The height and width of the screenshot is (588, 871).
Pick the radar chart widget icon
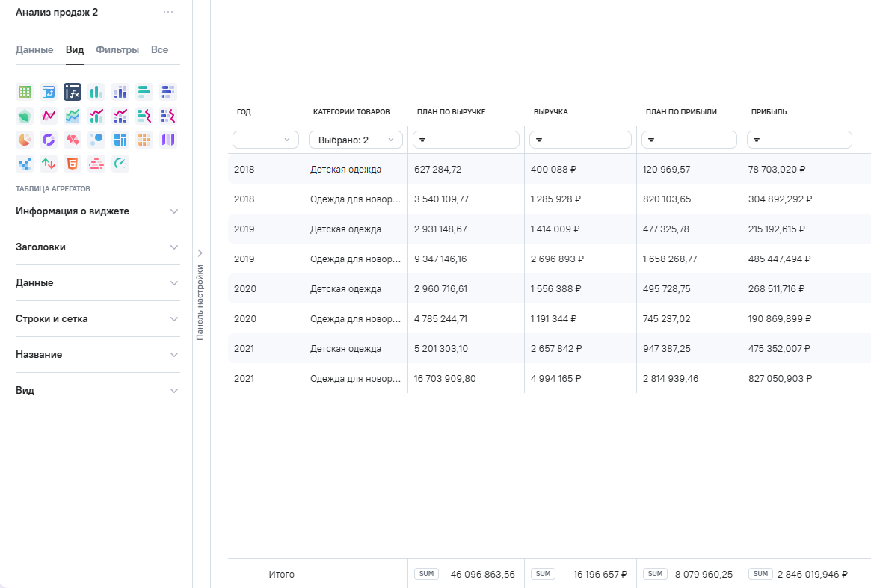(x=25, y=116)
